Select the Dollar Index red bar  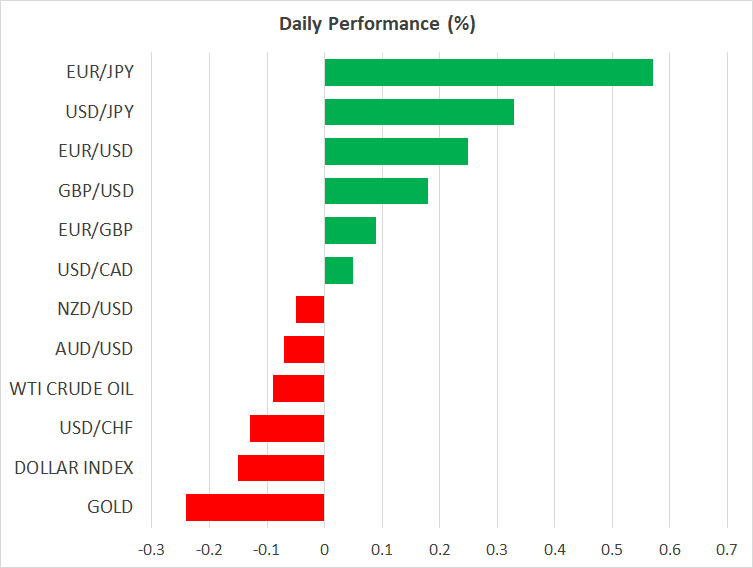(281, 467)
